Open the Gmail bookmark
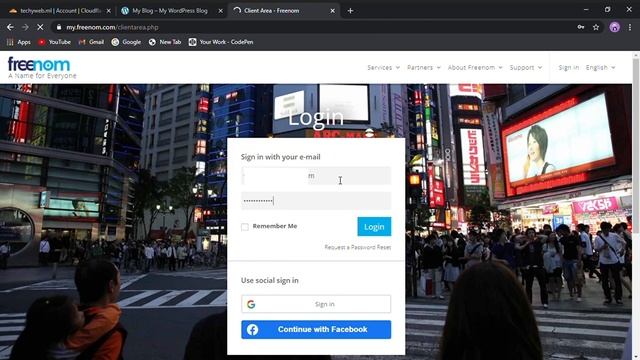Viewport: 640px width, 360px height. [91, 42]
